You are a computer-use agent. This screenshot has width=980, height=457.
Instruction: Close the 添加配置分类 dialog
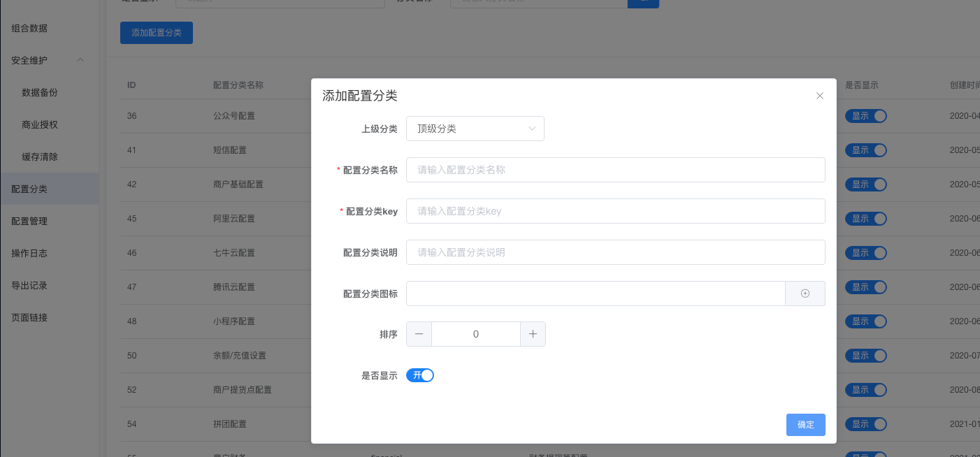point(820,96)
